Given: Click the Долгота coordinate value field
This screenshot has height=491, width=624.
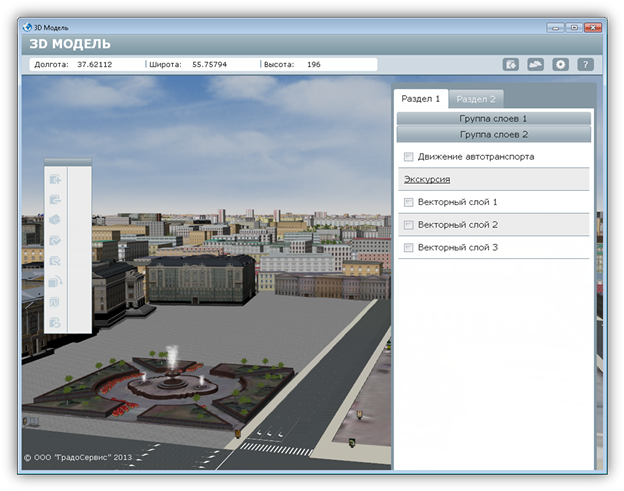Looking at the screenshot, I should tap(94, 64).
